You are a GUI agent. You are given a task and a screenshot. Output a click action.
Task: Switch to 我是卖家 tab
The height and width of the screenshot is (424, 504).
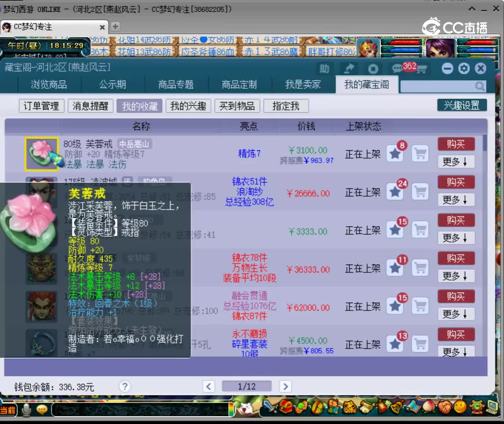pos(303,85)
